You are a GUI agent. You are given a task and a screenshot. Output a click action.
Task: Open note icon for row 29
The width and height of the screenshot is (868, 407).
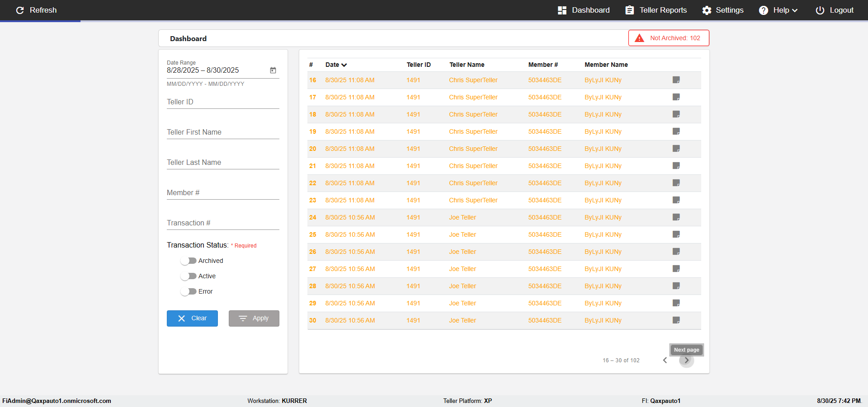676,303
